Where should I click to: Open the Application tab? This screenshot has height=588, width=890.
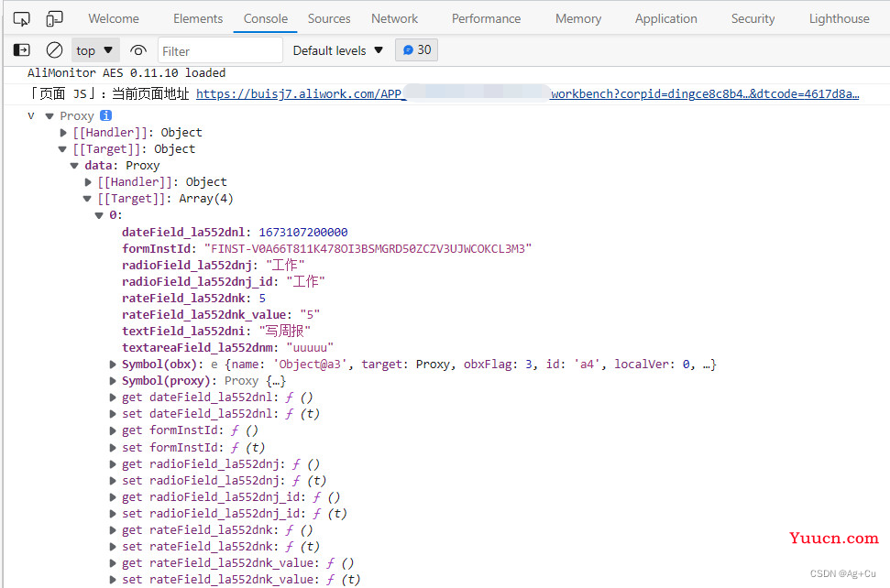pyautogui.click(x=665, y=18)
